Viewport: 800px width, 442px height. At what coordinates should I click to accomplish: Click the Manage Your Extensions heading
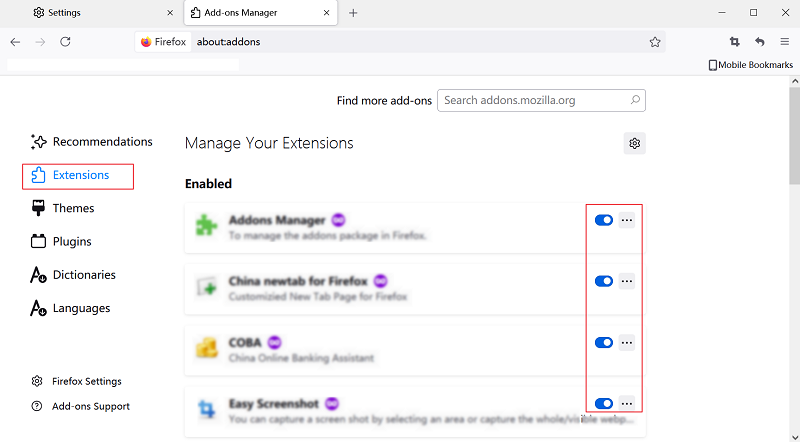point(269,143)
